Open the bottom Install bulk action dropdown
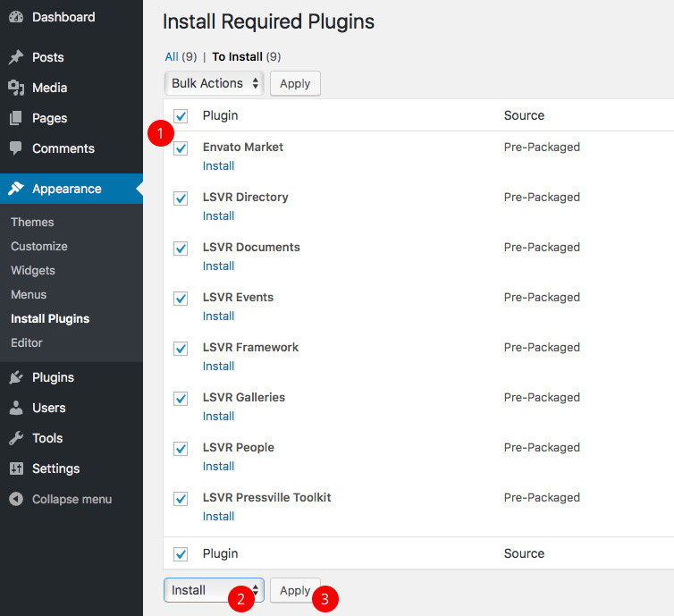Screen dimensions: 674x616 coord(214,590)
